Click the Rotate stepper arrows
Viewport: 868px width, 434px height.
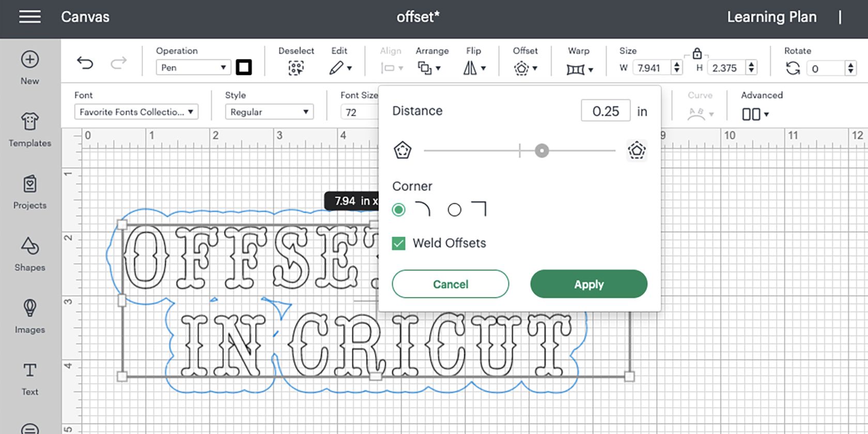coord(850,68)
